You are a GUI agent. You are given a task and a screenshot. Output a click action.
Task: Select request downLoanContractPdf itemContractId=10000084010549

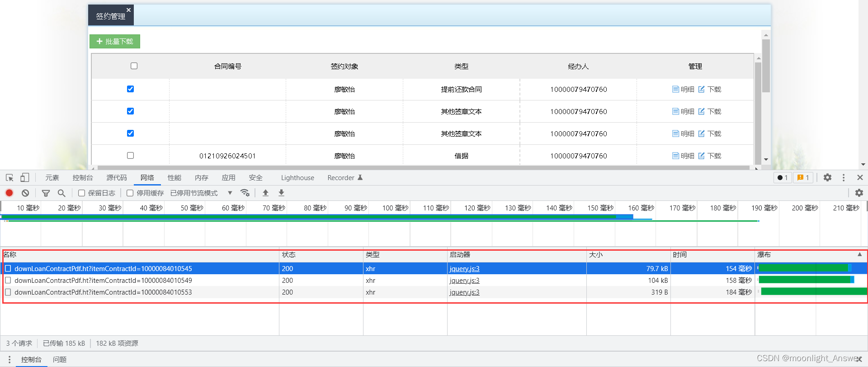click(103, 280)
